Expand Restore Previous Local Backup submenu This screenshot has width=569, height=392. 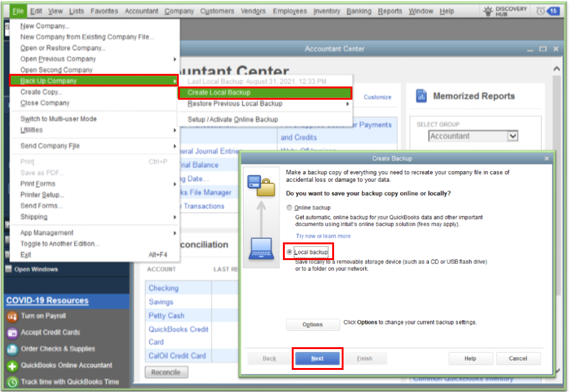pos(347,104)
